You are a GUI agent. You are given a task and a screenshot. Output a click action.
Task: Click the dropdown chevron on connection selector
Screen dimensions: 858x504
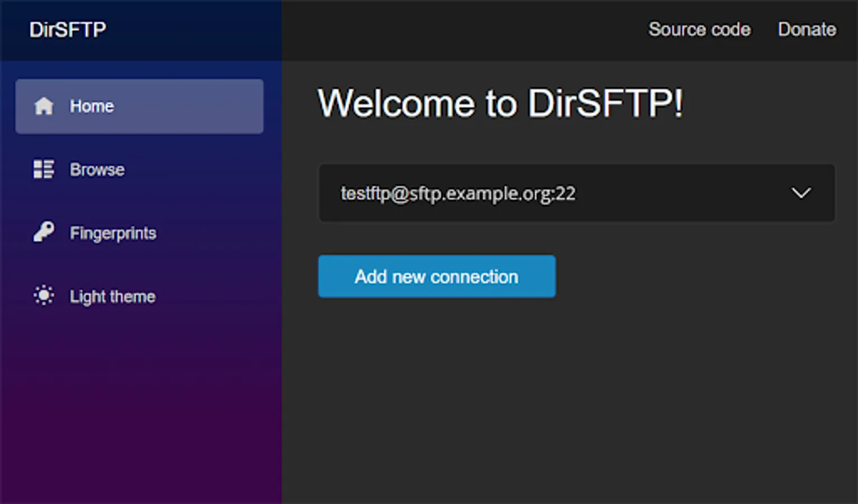pyautogui.click(x=801, y=193)
